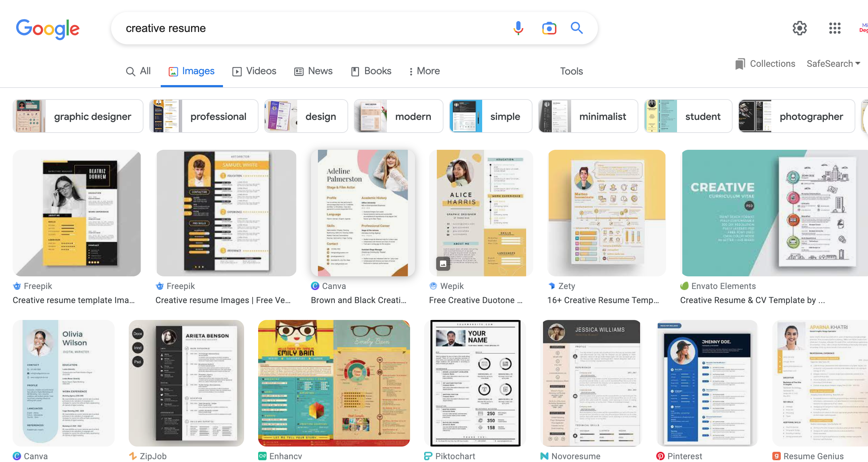Image resolution: width=868 pixels, height=462 pixels.
Task: Click image badge on Alice Harris resume
Action: [443, 264]
